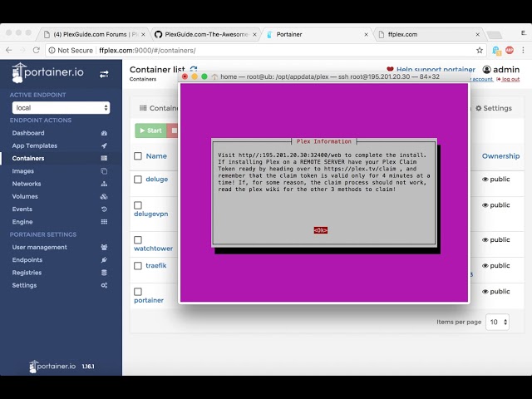This screenshot has height=399, width=532.
Task: Click the Not Secure info icon
Action: click(52, 51)
